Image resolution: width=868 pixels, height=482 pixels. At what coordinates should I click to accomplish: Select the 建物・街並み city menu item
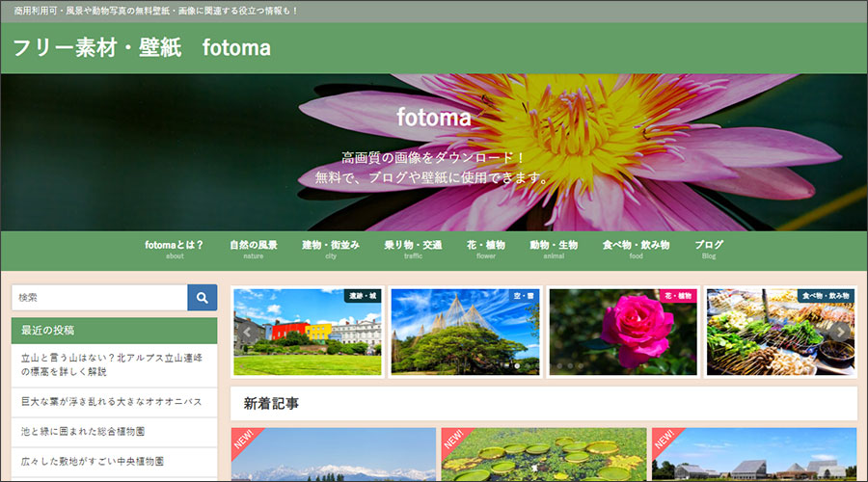331,249
